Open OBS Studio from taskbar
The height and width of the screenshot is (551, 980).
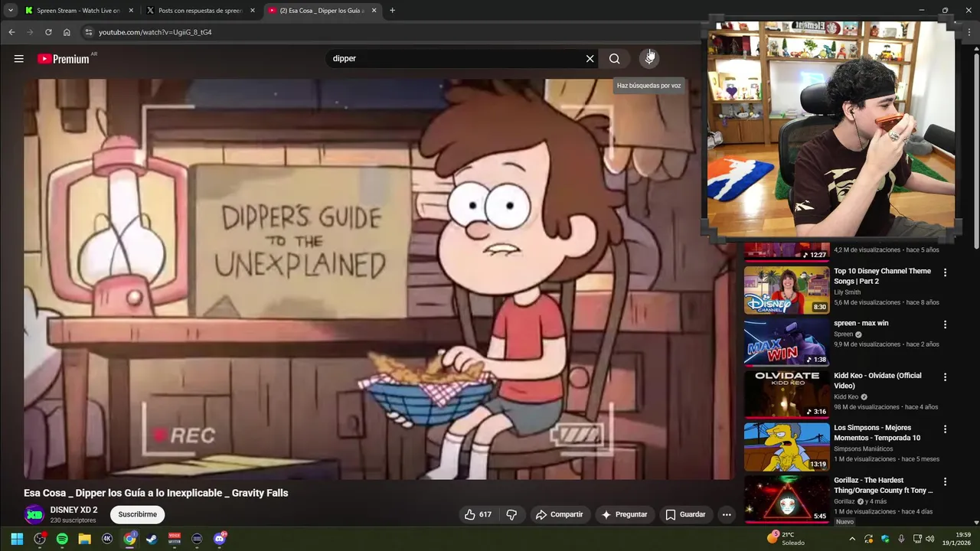click(x=40, y=539)
